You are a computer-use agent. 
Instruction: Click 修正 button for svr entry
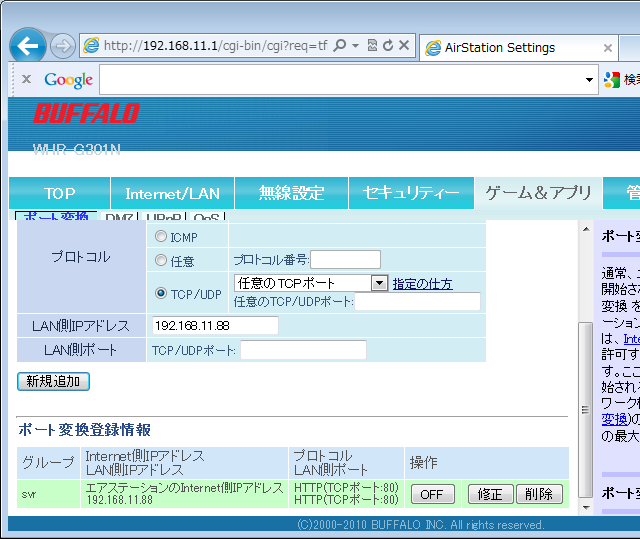point(490,494)
